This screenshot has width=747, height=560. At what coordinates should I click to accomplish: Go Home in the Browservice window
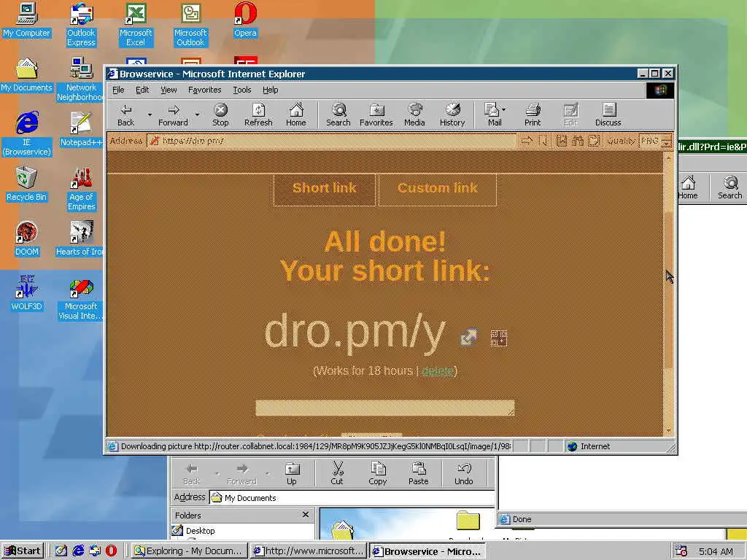tap(296, 114)
